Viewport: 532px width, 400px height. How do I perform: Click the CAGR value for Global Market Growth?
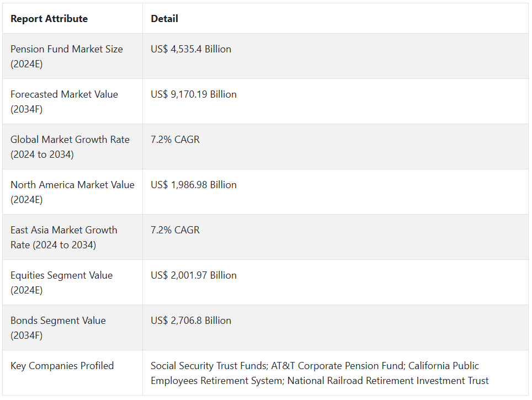point(175,140)
